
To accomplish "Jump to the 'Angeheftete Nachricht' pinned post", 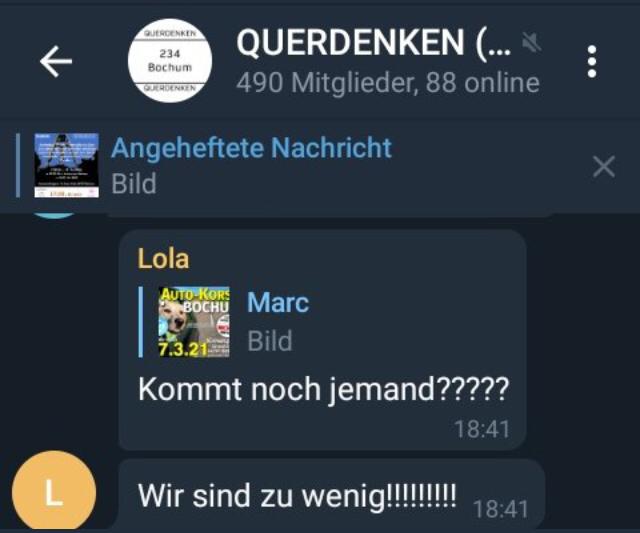I will tap(251, 148).
